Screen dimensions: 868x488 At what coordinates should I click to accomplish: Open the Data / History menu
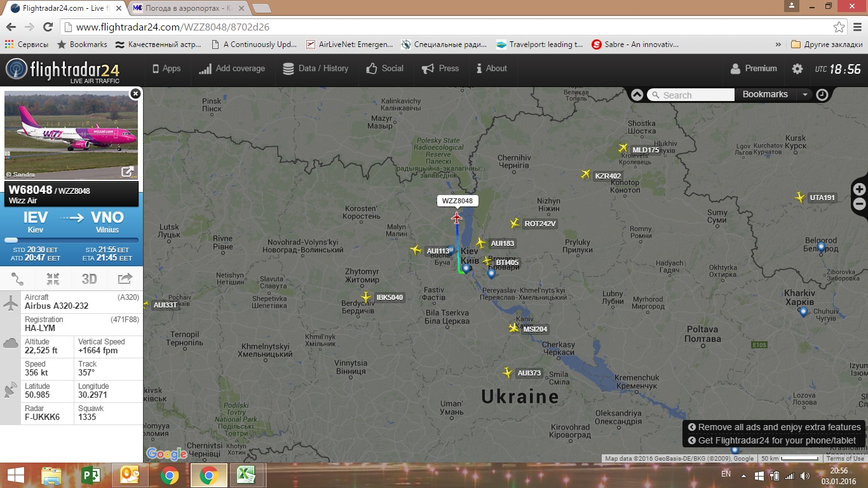[316, 69]
